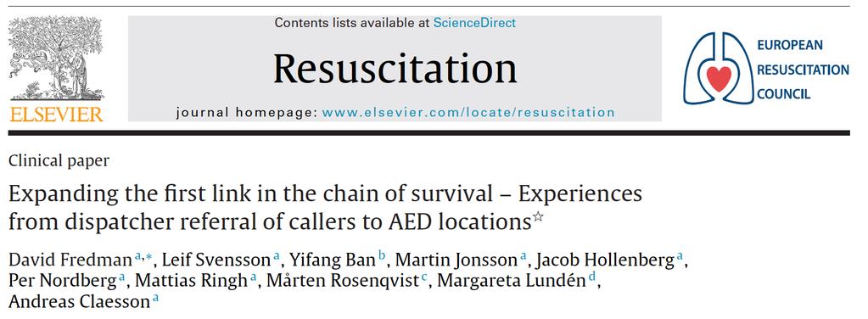This screenshot has height=319, width=868.
Task: Click affiliation superscript a after Leif Svensson
Action: [x=277, y=256]
